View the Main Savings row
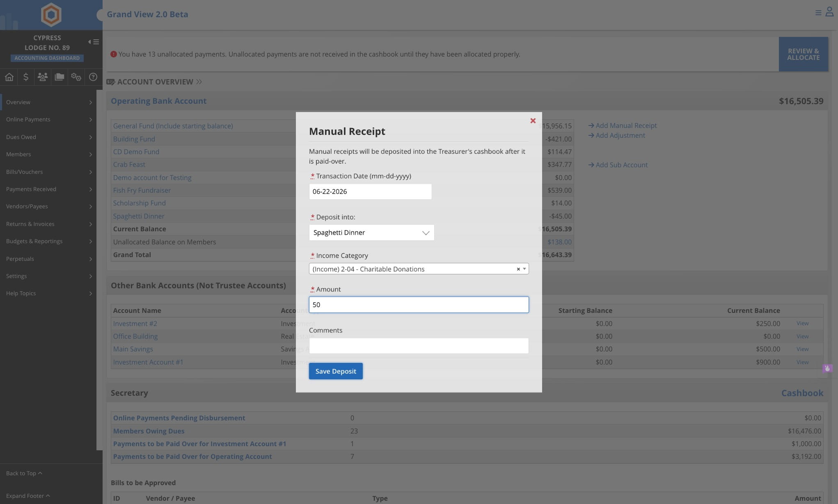838x504 pixels. click(802, 349)
